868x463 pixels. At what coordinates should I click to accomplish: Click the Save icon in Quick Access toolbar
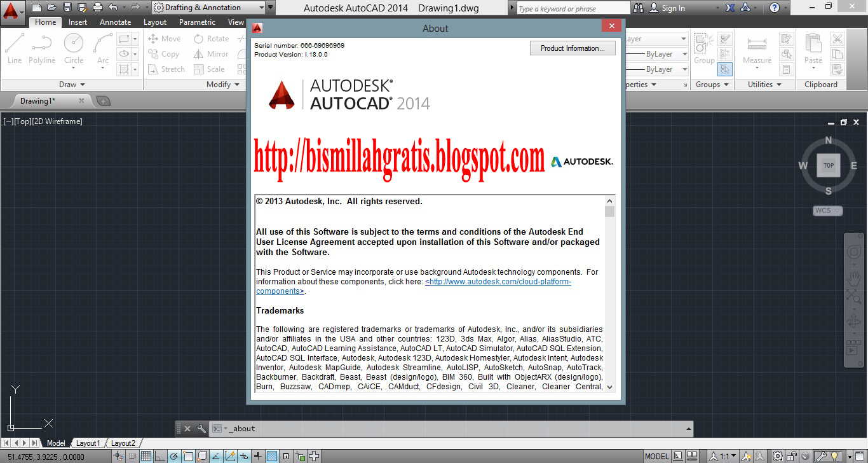tap(67, 8)
